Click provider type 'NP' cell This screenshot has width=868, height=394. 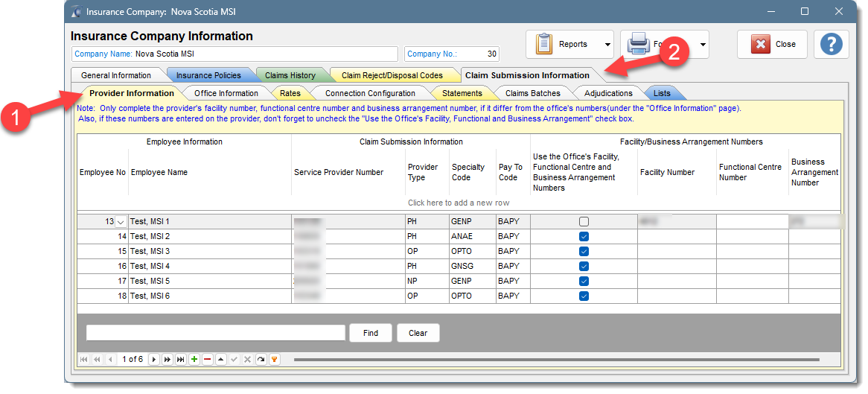point(427,282)
